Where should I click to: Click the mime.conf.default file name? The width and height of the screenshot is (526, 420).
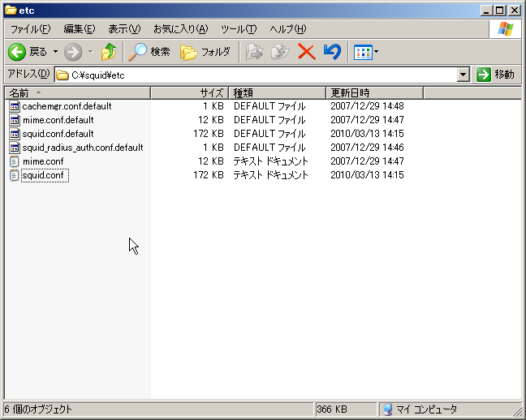pos(58,120)
